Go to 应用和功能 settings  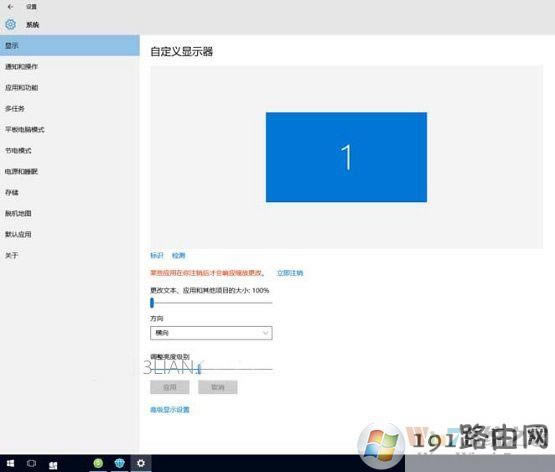click(x=70, y=87)
